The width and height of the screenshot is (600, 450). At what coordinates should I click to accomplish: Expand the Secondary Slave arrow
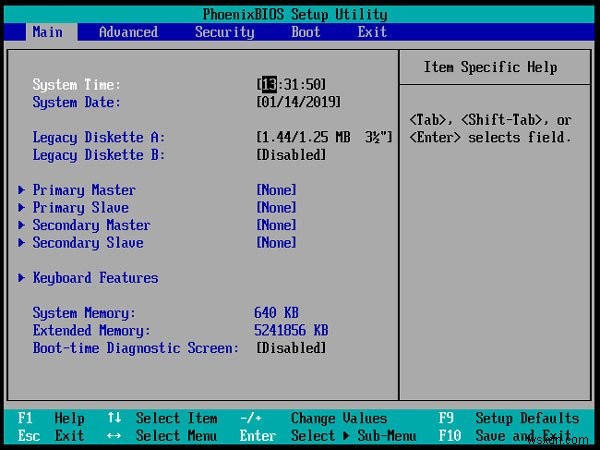coord(21,243)
